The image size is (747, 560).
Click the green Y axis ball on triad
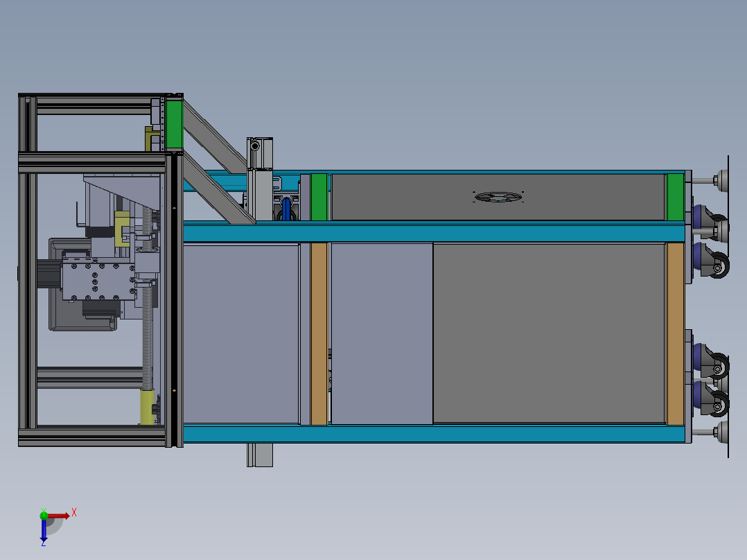44,515
